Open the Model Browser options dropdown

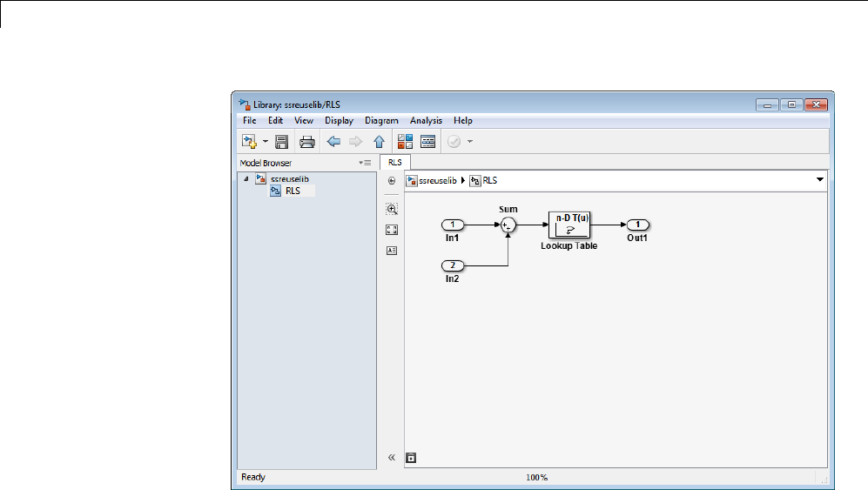(365, 163)
